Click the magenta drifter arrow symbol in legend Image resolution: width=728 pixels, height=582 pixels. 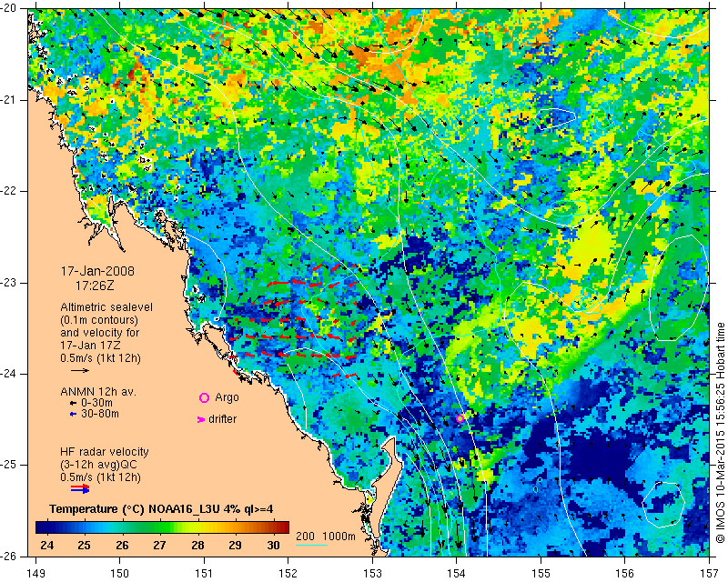click(x=201, y=419)
